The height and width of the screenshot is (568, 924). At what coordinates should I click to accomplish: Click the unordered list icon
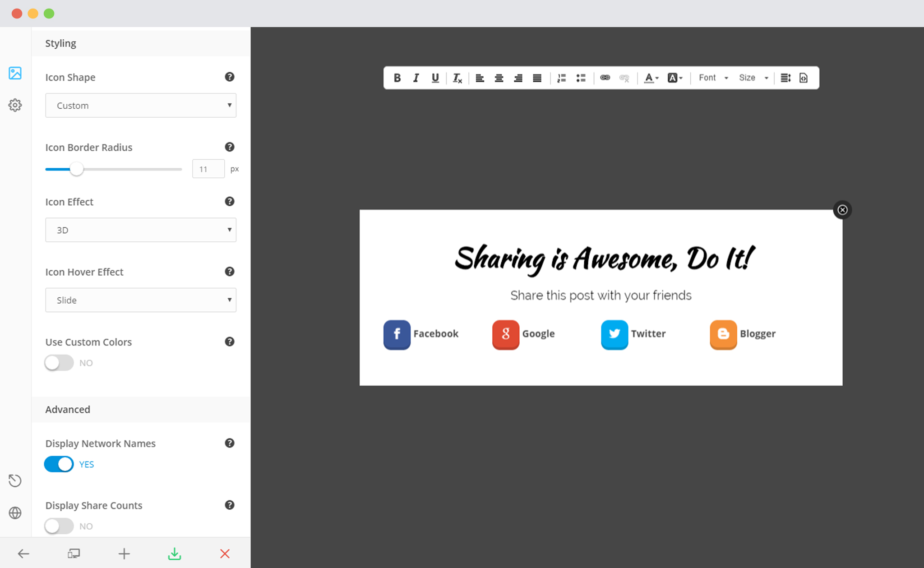click(581, 77)
